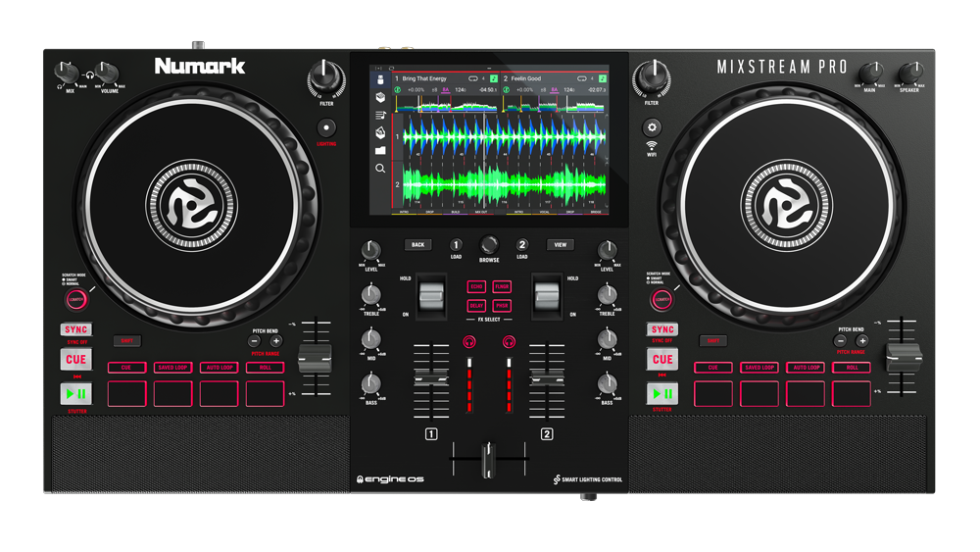This screenshot has height=552, width=980.
Task: Select the ECHO effect button
Action: 477,287
